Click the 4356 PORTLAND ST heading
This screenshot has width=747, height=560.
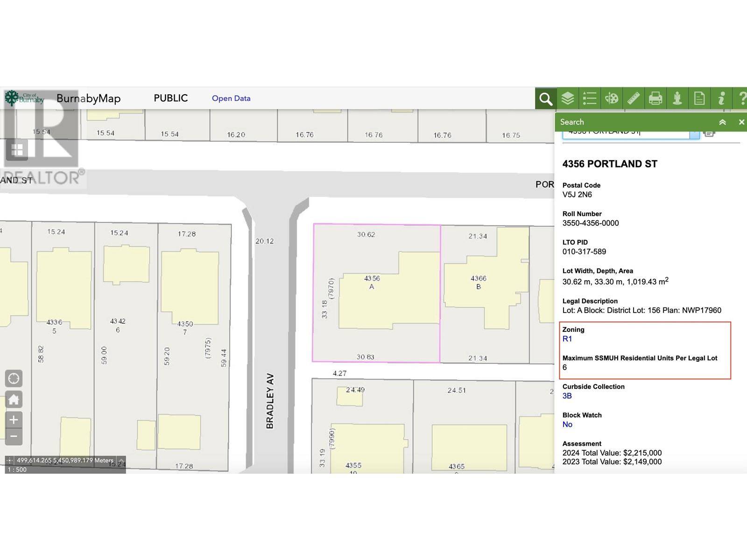pyautogui.click(x=610, y=164)
